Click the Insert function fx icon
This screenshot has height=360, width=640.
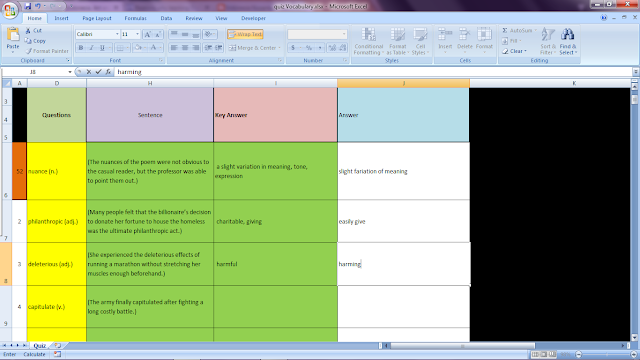108,72
